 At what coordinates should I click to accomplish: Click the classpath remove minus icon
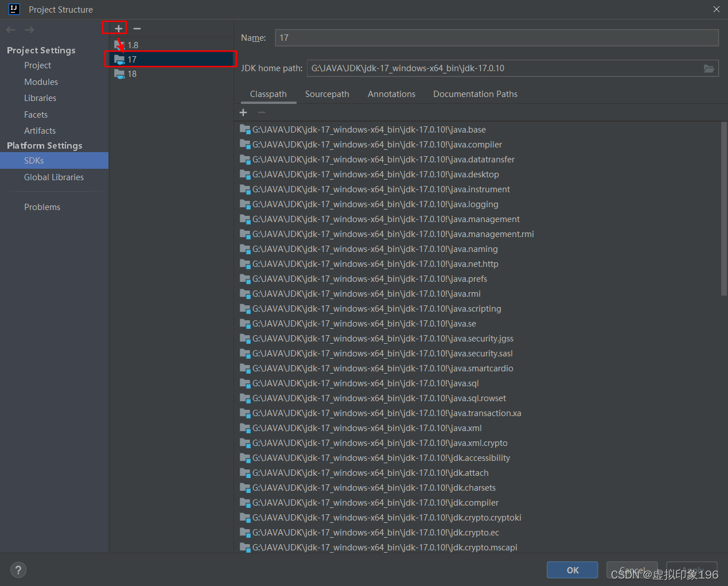click(261, 112)
